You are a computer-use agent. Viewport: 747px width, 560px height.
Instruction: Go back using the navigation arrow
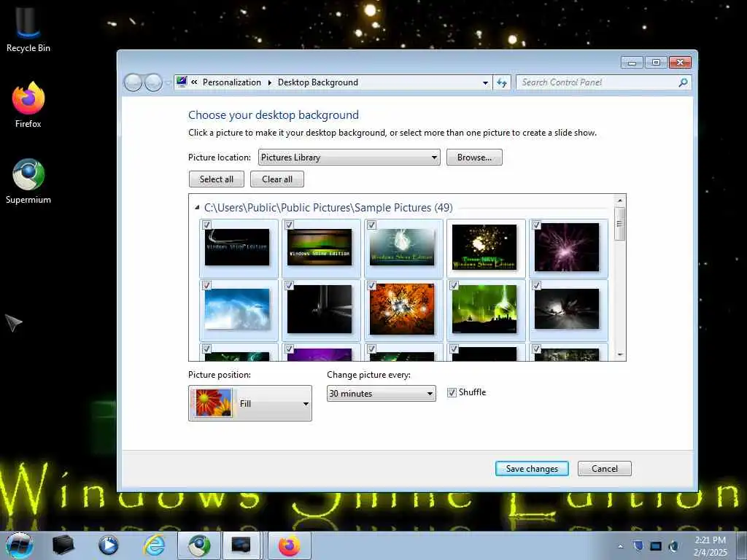[133, 82]
